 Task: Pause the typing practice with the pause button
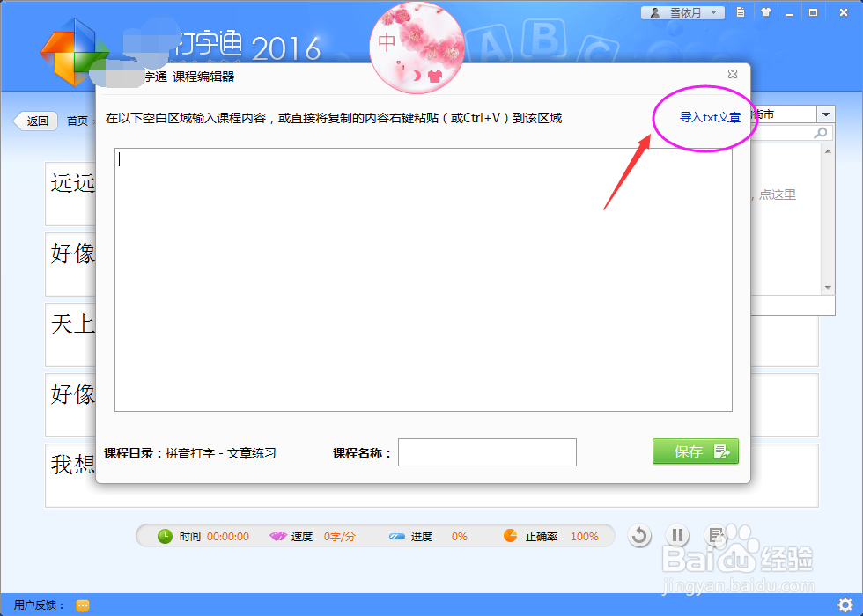(678, 534)
